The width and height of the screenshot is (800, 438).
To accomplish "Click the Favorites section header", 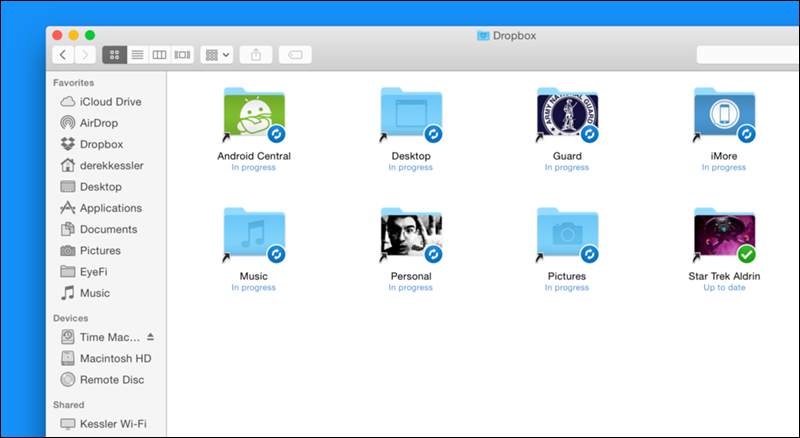I will 73,83.
